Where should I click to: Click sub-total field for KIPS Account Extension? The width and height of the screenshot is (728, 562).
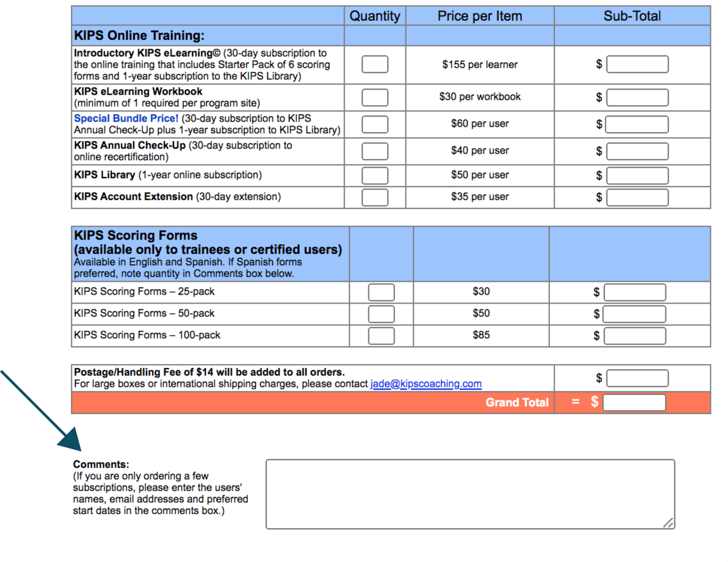click(638, 197)
